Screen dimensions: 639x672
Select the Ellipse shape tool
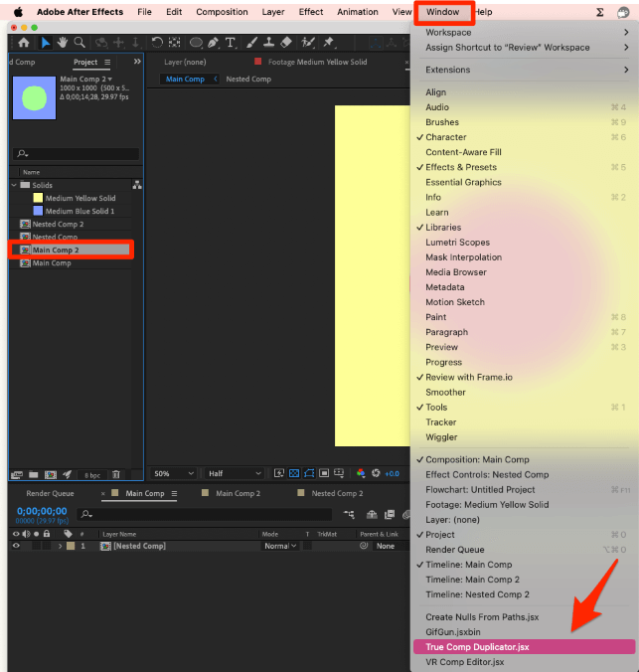196,43
